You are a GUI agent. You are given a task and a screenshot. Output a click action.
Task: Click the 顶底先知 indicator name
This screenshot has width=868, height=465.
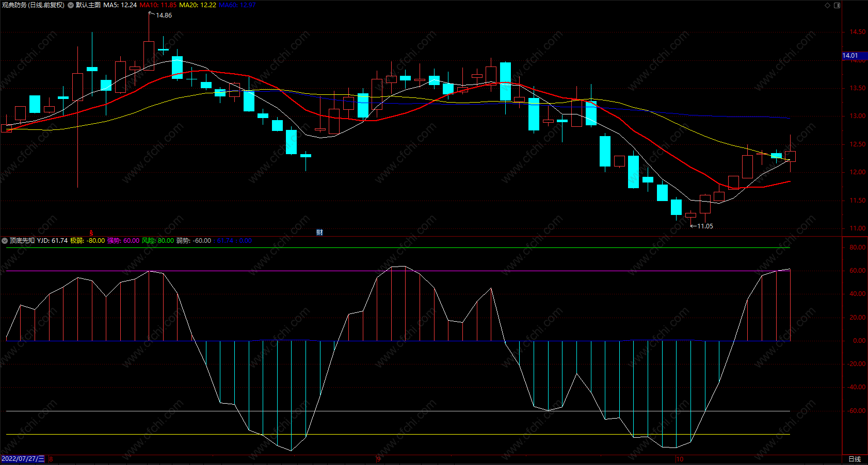point(22,241)
